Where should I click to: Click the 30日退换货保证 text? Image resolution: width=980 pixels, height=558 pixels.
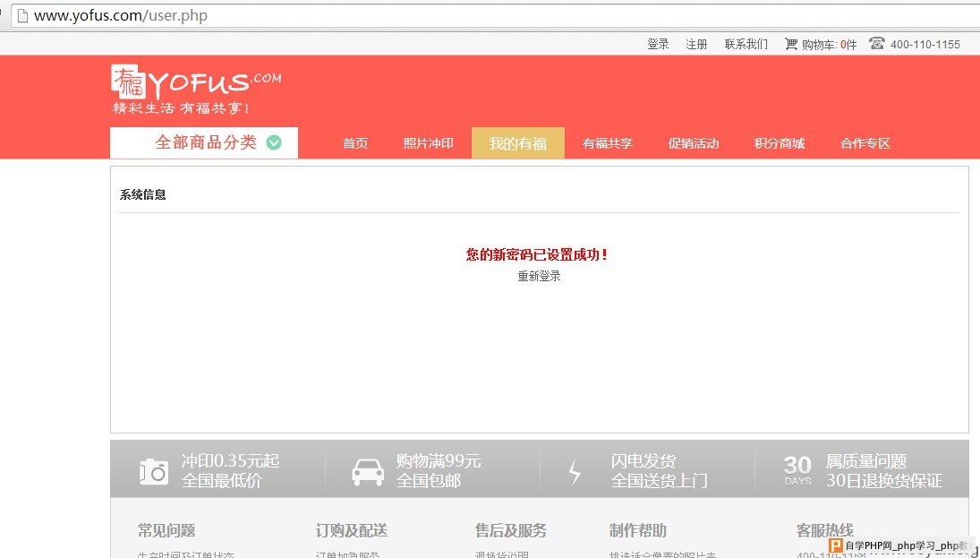[x=883, y=480]
